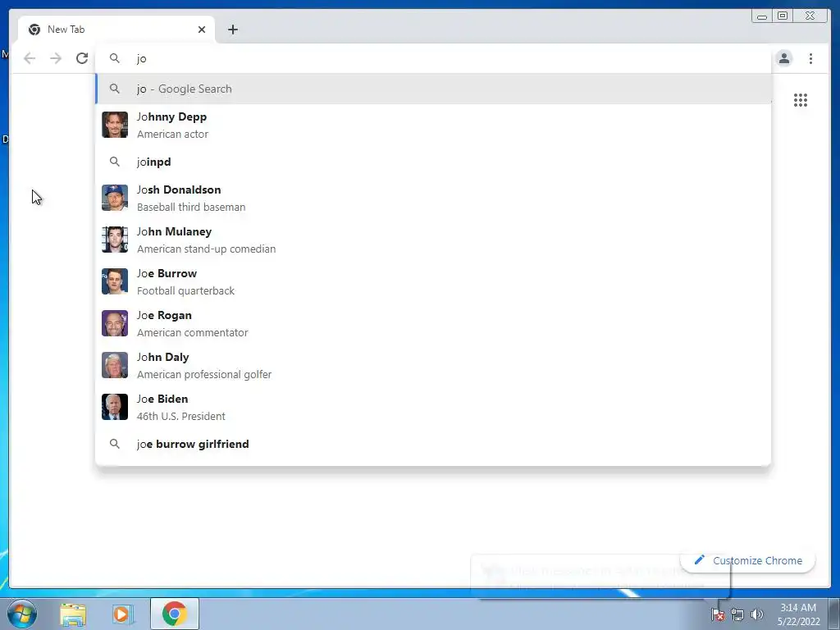
Task: Click Josh Donaldson's photo thumbnail
Action: [x=115, y=198]
